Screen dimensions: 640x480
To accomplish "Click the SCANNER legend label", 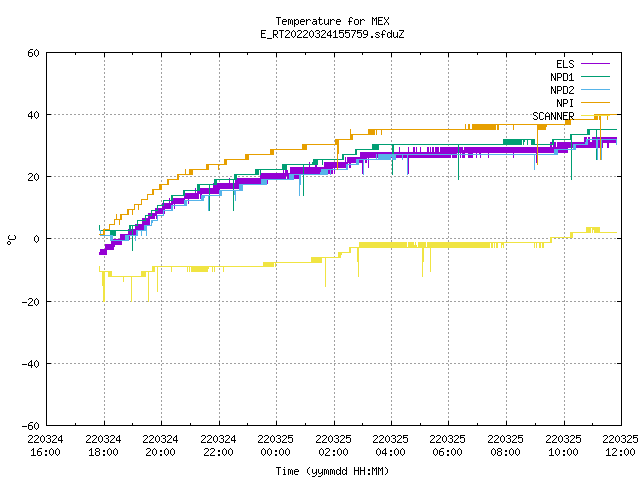I will [x=553, y=116].
